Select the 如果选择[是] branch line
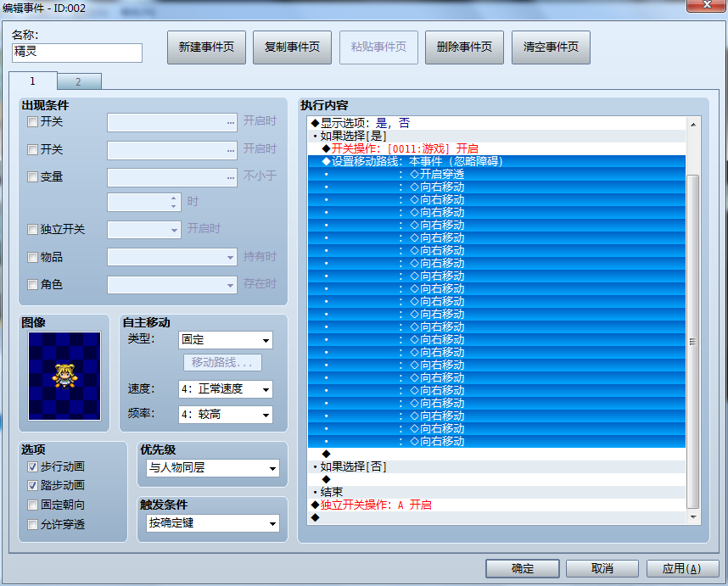Screen dimensions: 728x586 pyautogui.click(x=496, y=136)
